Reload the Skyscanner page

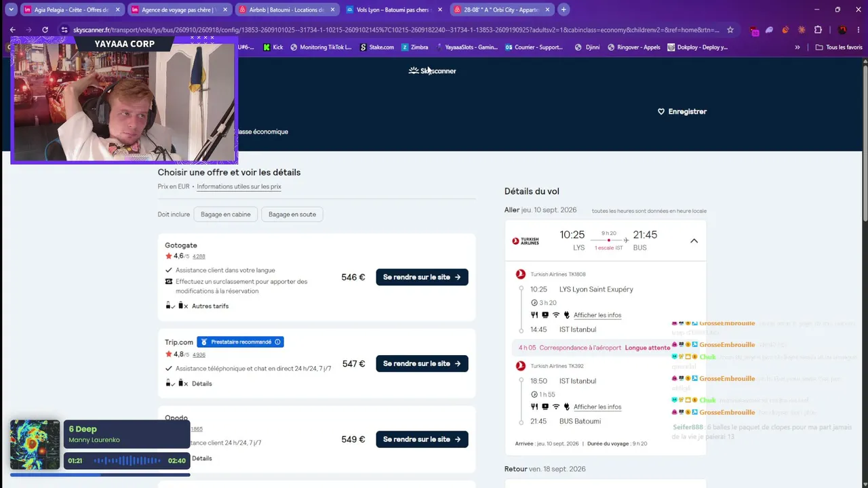pyautogui.click(x=45, y=30)
